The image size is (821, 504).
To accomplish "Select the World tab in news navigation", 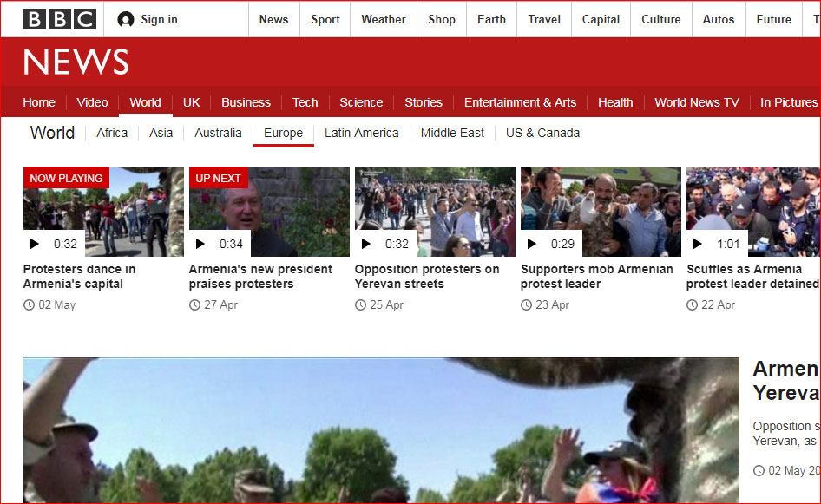I will point(146,102).
